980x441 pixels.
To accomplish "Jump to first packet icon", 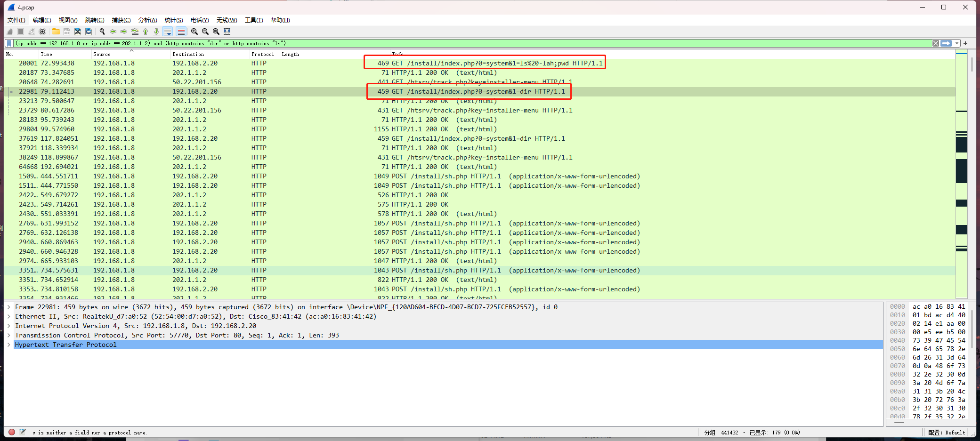I will (146, 32).
